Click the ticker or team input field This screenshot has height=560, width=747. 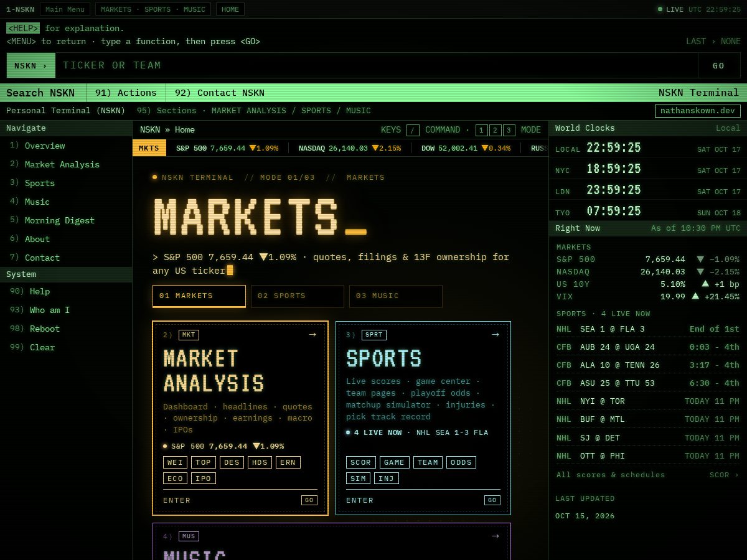tap(377, 65)
